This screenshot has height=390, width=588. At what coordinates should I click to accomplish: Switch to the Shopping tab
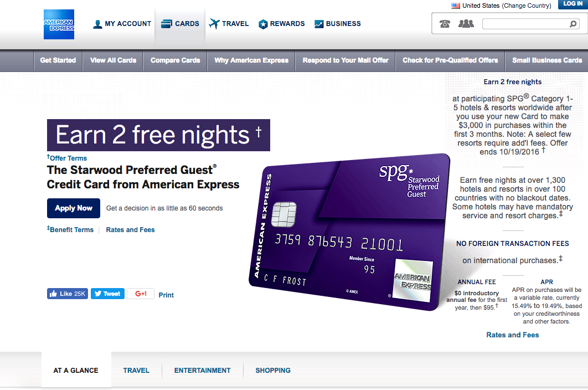(273, 371)
